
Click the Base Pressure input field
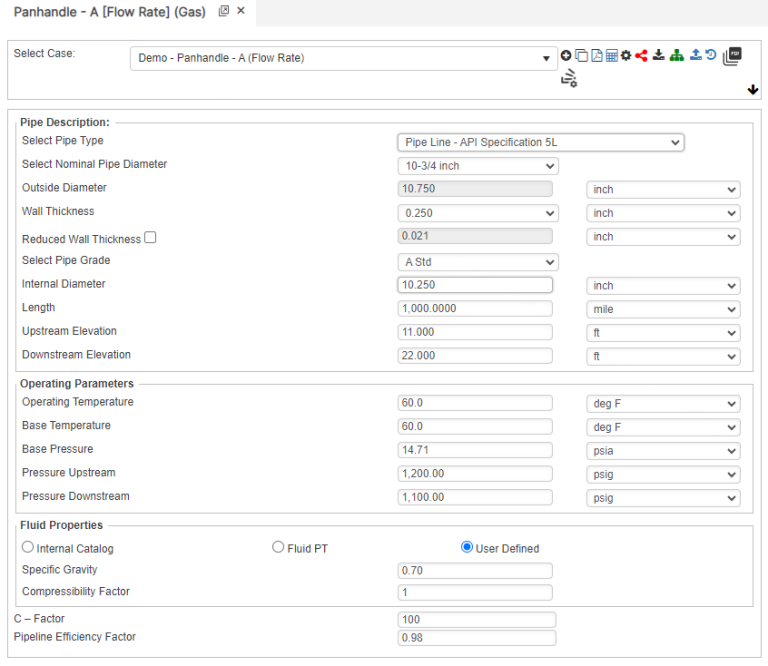tap(475, 450)
